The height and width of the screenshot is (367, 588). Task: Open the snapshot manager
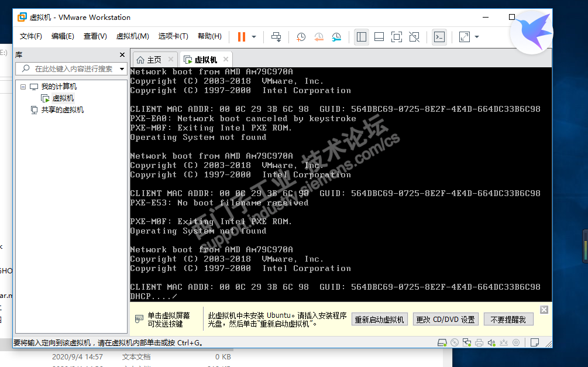click(x=336, y=37)
